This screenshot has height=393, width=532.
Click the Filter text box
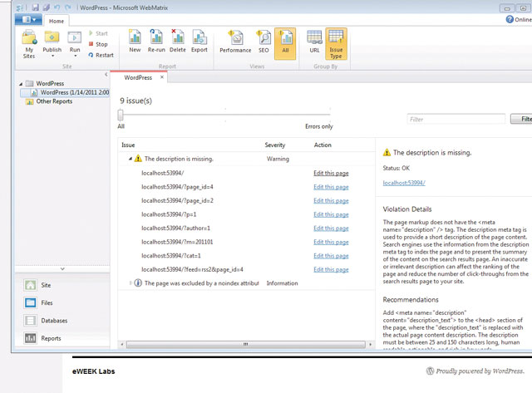pyautogui.click(x=456, y=119)
